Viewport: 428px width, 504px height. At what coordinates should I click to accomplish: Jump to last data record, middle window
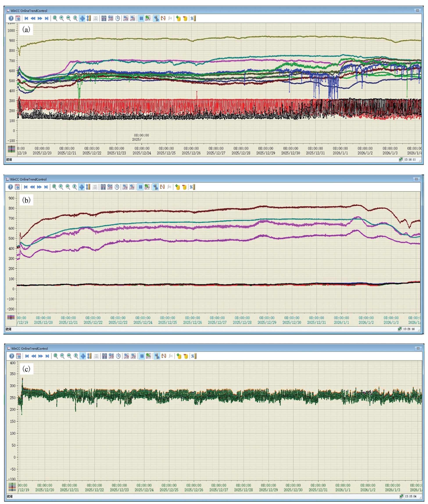(x=46, y=187)
